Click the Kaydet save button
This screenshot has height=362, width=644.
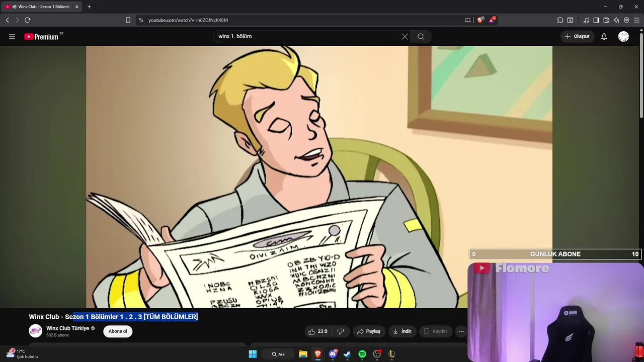point(435,331)
